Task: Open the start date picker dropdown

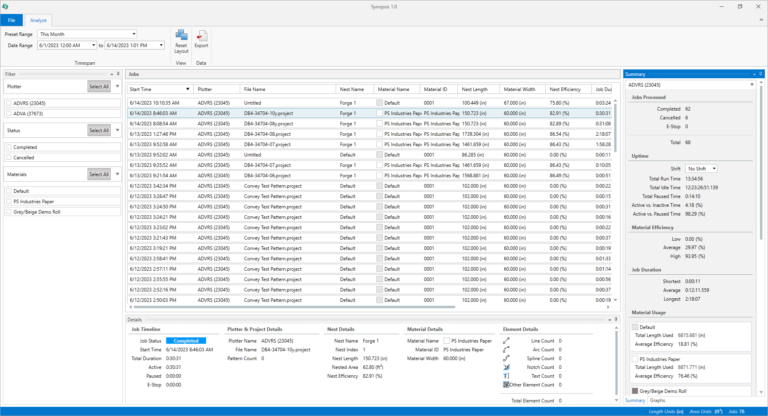Action: (x=94, y=45)
